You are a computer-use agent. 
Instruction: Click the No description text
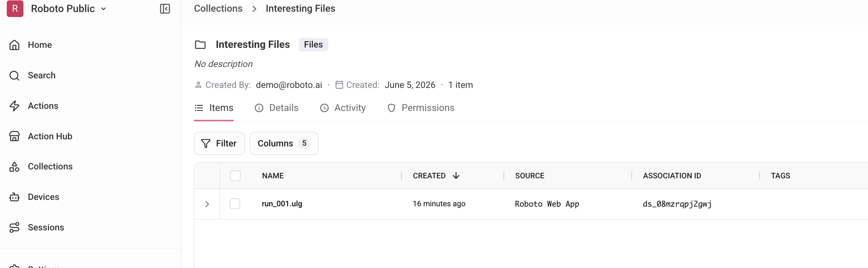pyautogui.click(x=223, y=64)
